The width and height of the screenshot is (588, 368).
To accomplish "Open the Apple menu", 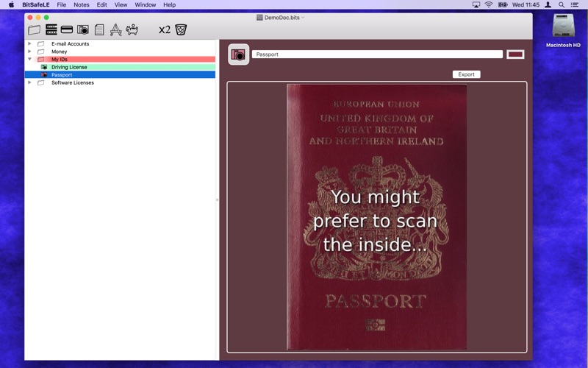I will click(x=11, y=5).
